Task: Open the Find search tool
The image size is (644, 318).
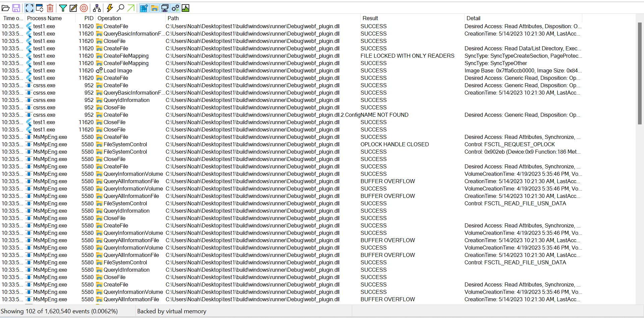Action: pos(120,8)
